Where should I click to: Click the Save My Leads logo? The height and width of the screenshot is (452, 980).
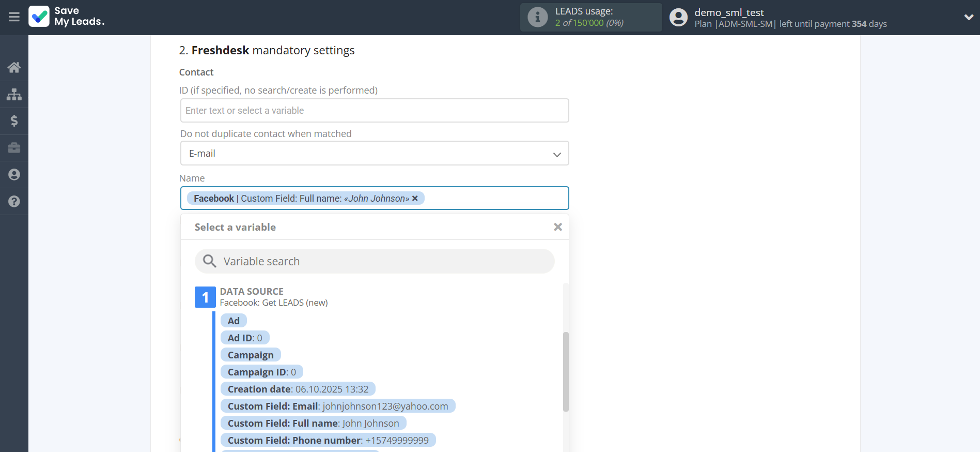coord(67,17)
